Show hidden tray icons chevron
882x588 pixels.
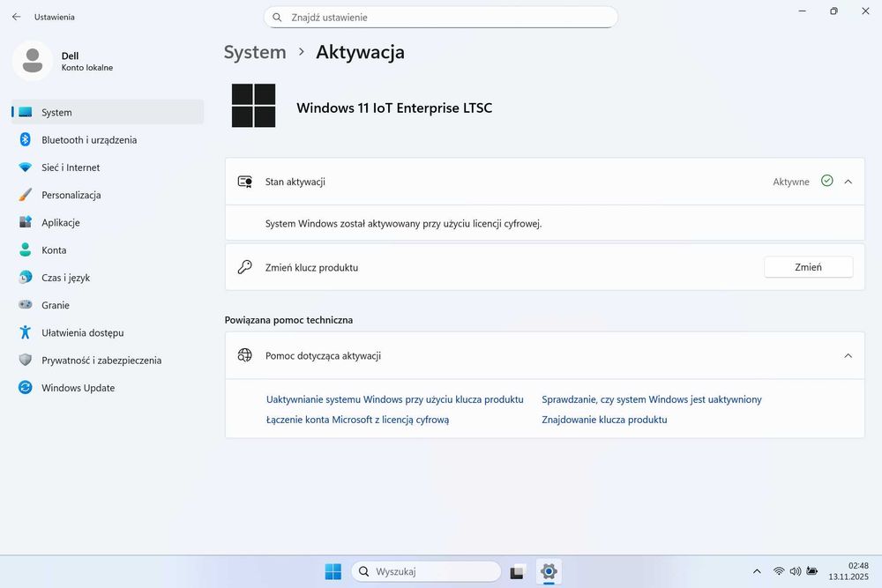click(x=757, y=571)
